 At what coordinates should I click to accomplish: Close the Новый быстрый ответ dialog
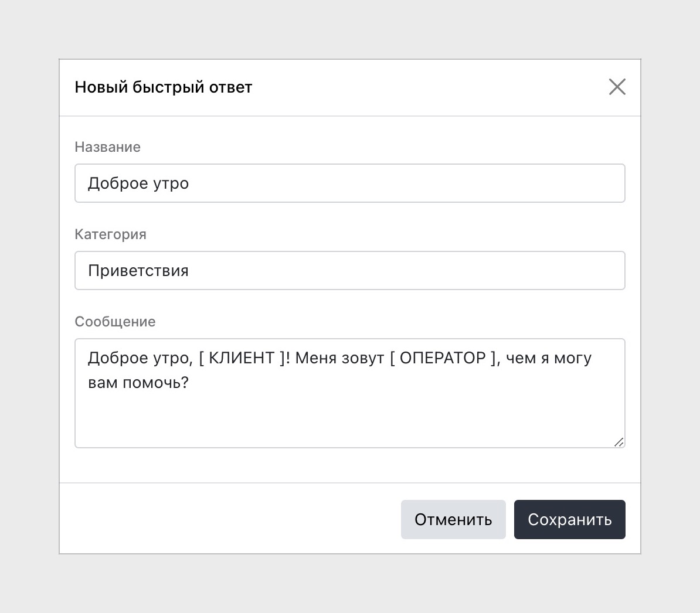(x=617, y=87)
